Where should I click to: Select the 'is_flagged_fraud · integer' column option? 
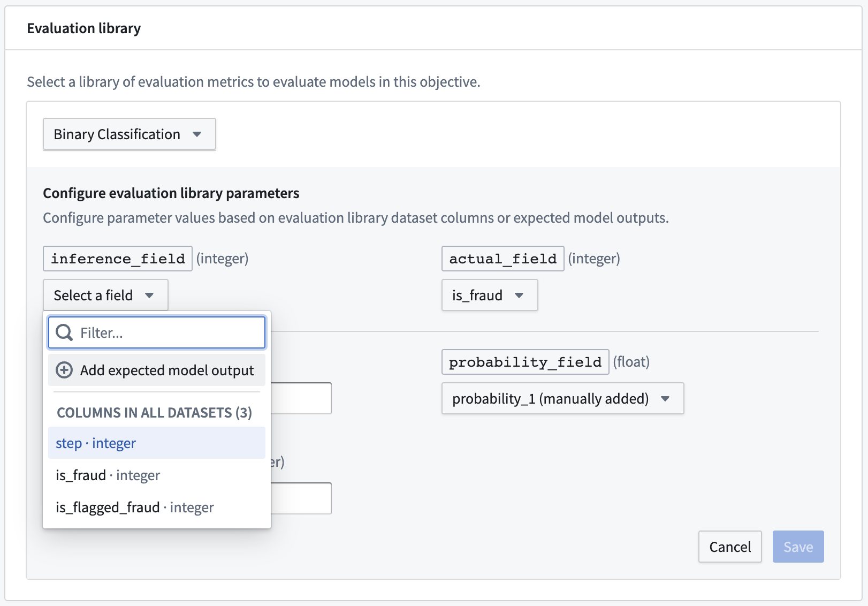(157, 507)
